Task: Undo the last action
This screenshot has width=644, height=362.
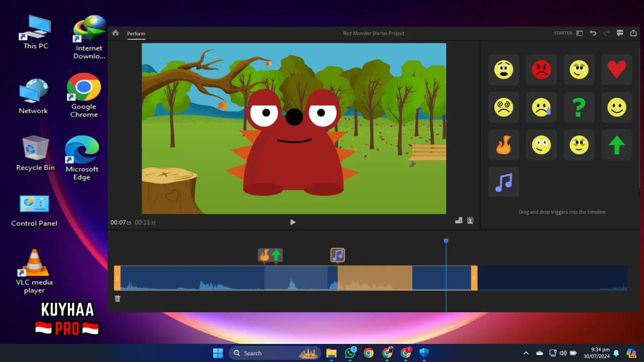Action: coord(593,33)
